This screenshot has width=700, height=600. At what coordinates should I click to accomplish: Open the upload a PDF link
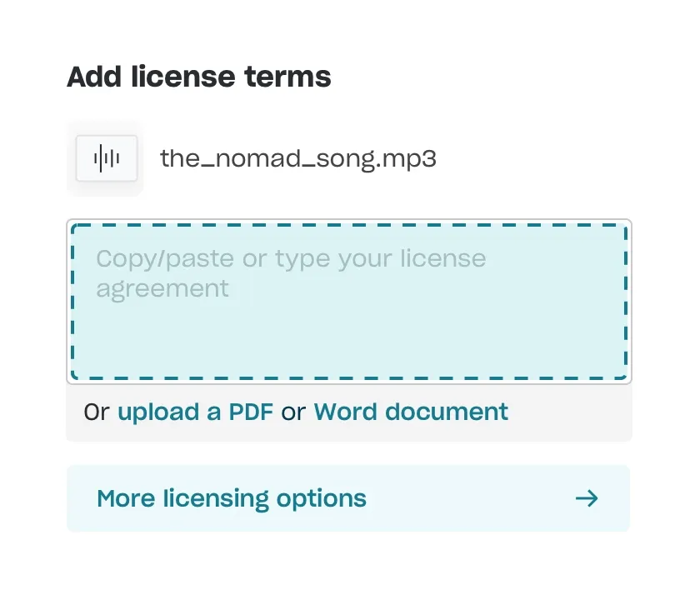coord(195,412)
